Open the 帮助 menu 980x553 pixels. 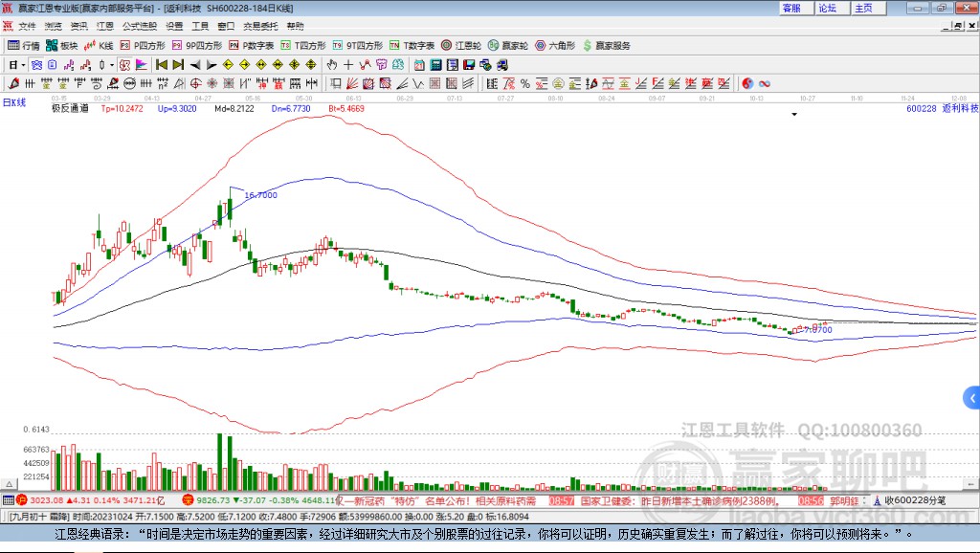(295, 26)
